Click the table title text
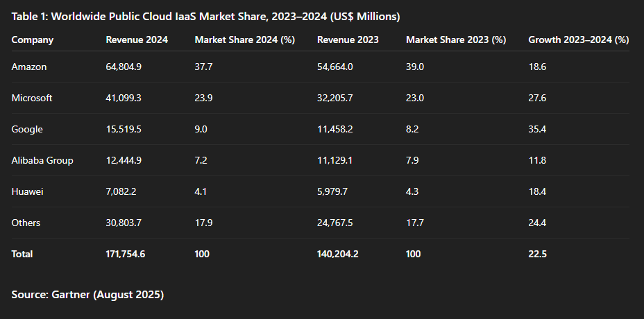 (206, 17)
